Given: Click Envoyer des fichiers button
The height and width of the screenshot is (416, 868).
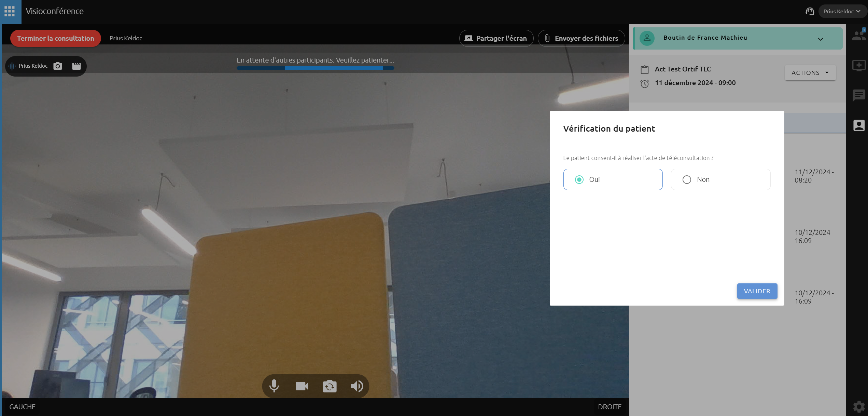Looking at the screenshot, I should pos(581,38).
